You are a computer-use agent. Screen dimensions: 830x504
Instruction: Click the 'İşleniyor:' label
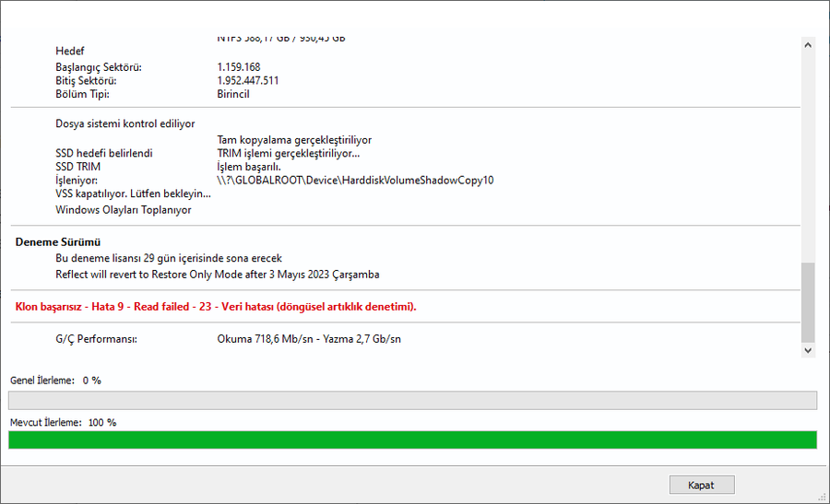pyautogui.click(x=77, y=181)
